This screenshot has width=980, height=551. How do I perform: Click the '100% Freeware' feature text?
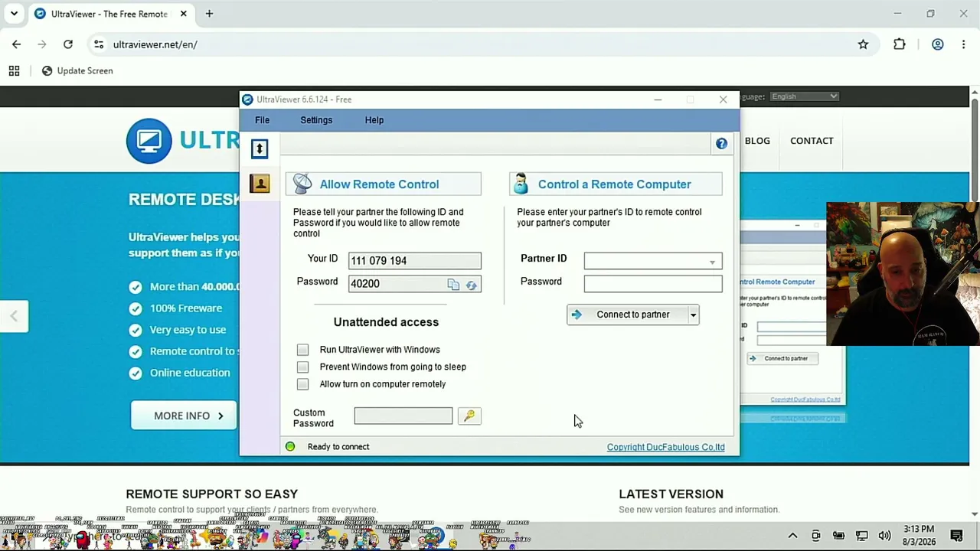coord(186,308)
